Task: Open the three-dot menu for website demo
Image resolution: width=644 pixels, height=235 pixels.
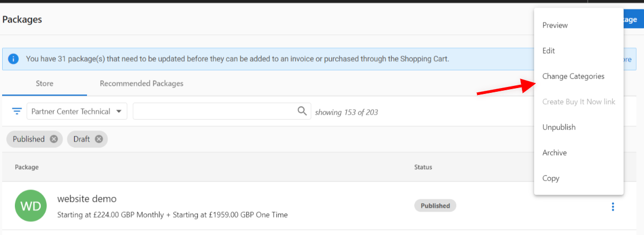Action: 613,206
